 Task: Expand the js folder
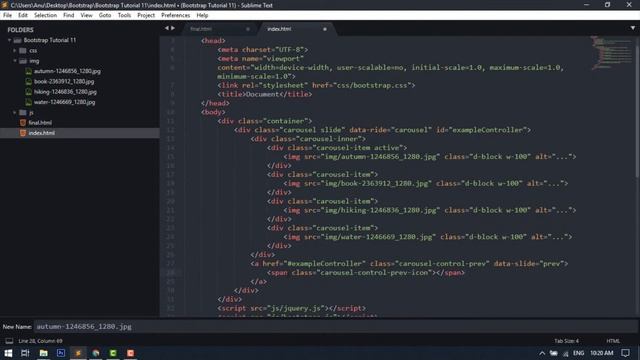[x=15, y=112]
